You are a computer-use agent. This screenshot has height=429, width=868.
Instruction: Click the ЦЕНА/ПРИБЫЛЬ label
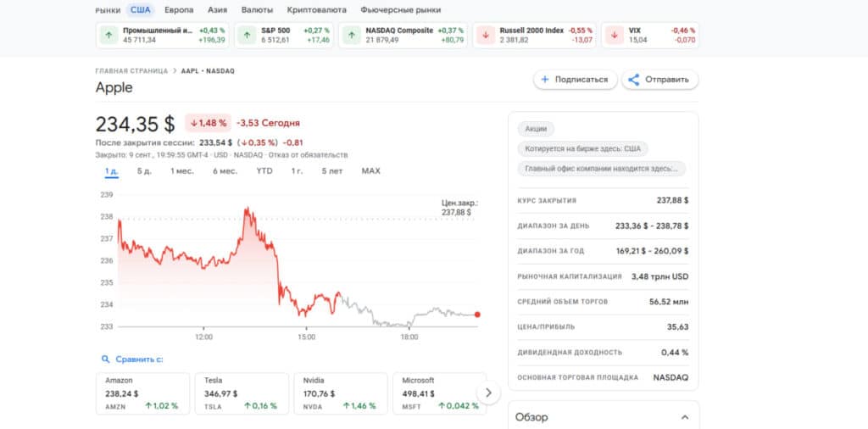[546, 327]
